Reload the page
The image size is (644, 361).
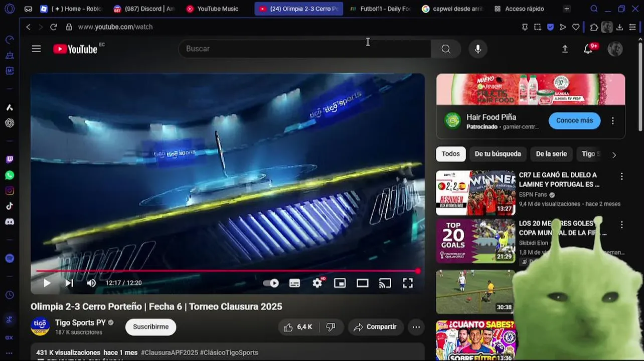[53, 27]
